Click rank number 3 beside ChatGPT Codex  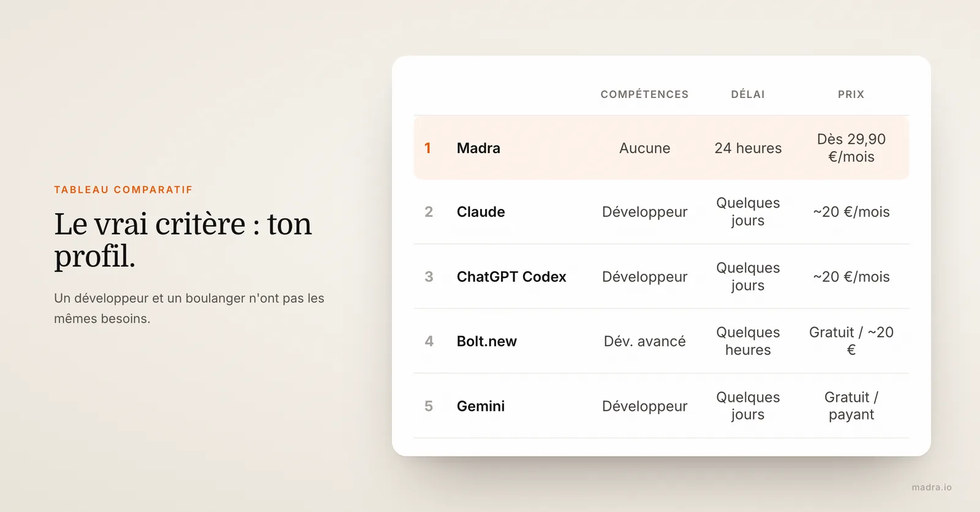pyautogui.click(x=429, y=277)
